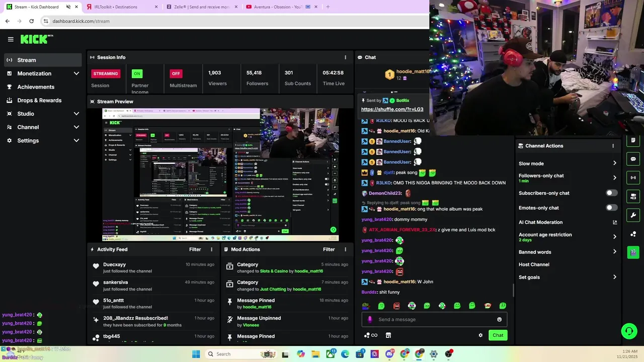
Task: Toggle Emotes-only chat switch
Action: (611, 208)
